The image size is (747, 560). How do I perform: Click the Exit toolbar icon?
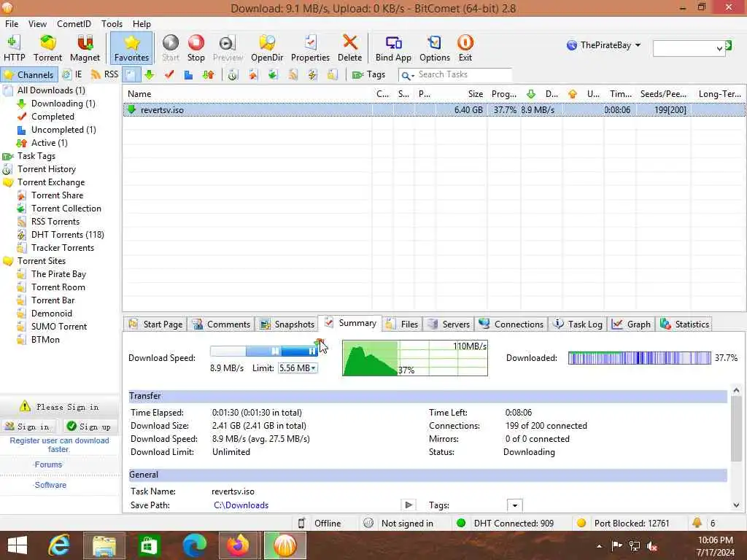coord(465,48)
